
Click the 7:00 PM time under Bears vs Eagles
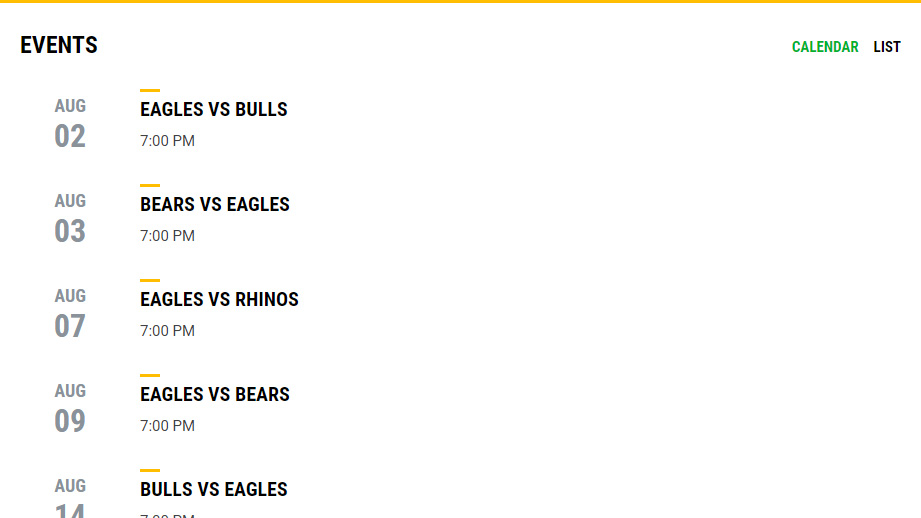coord(167,236)
